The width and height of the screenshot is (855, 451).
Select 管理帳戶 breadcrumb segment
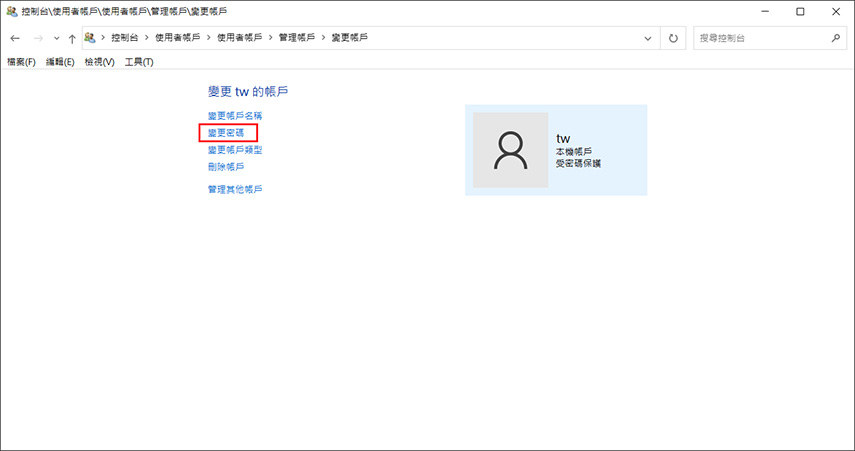click(297, 38)
